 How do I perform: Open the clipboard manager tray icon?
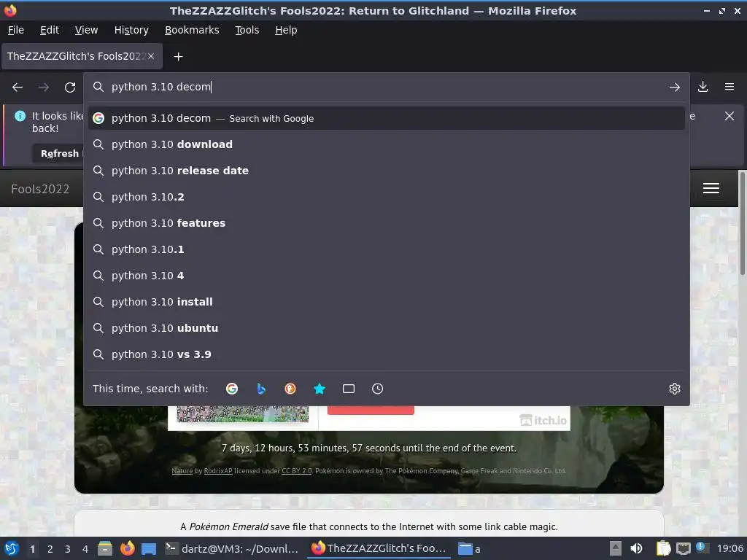[x=663, y=548]
